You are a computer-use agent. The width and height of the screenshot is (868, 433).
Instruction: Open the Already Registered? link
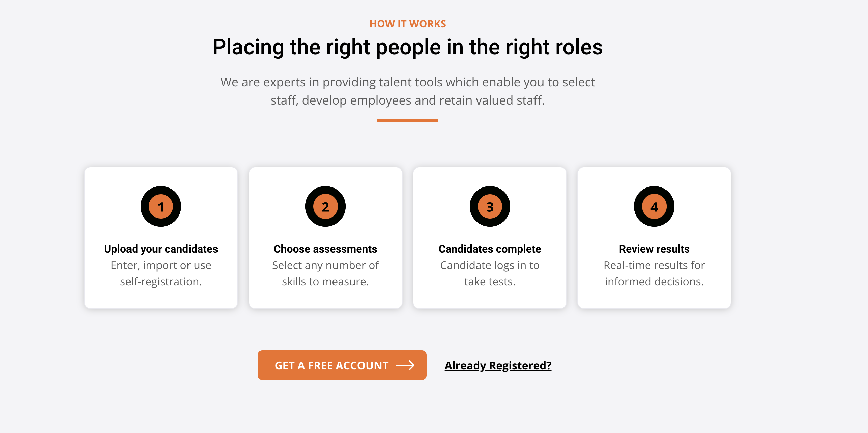tap(498, 365)
